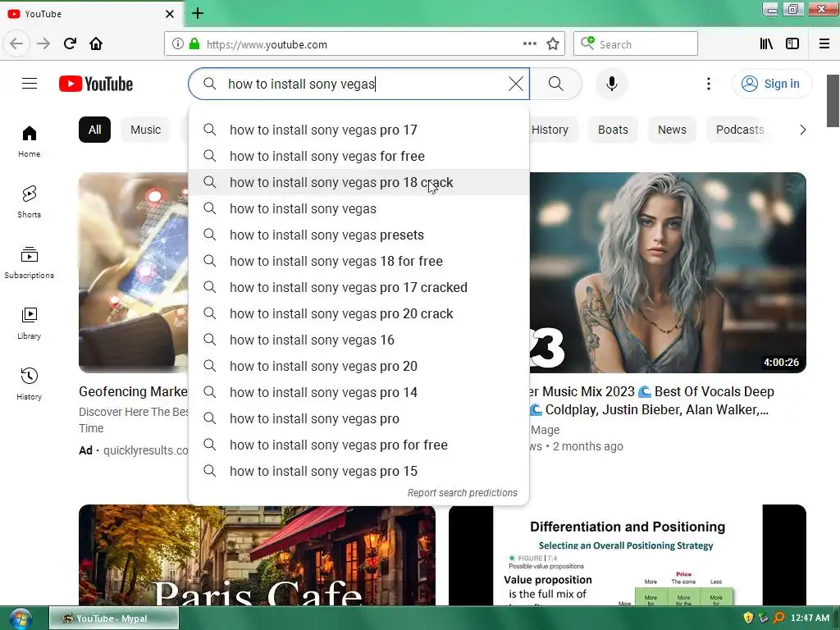Choose suggestion ending in 'sony vegas pro'
Viewport: 840px width, 630px height.
[359, 418]
